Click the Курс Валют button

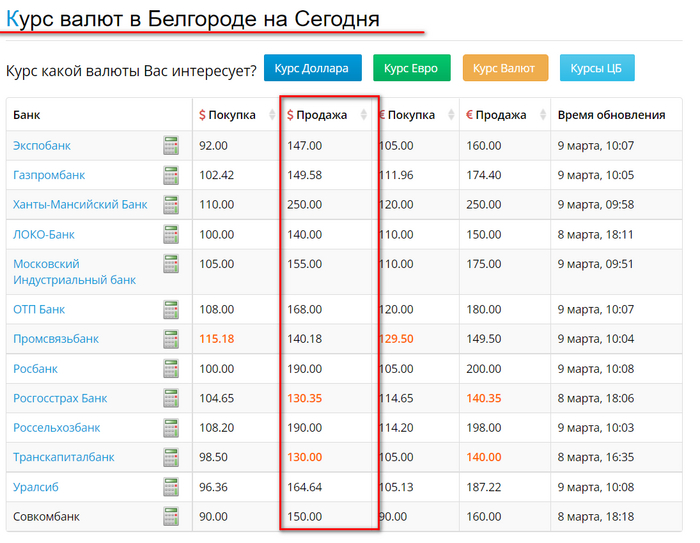point(505,68)
